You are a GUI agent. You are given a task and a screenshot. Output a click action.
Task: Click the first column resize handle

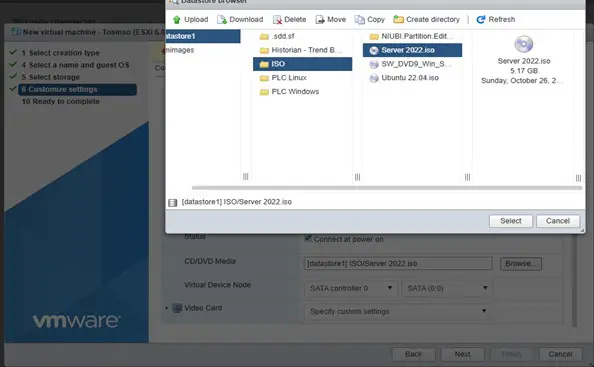(x=245, y=176)
